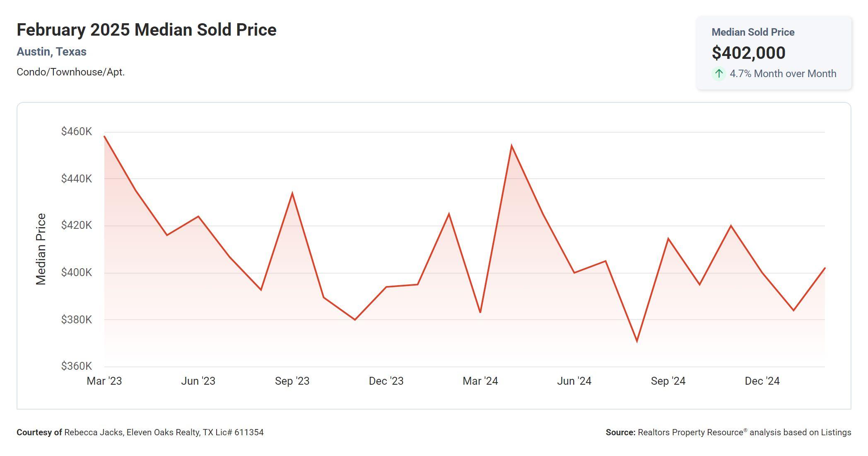Click the Jun '23 x-axis label
The height and width of the screenshot is (456, 868).
[198, 381]
